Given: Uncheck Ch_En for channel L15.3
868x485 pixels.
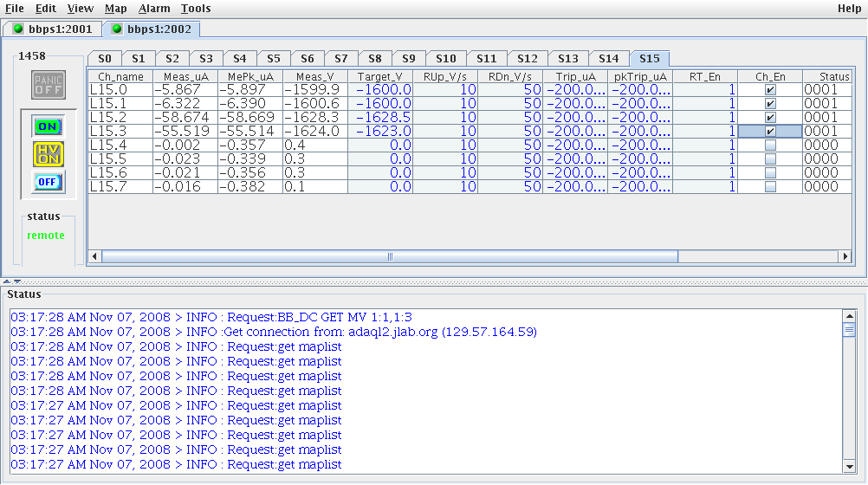Looking at the screenshot, I should pos(770,132).
